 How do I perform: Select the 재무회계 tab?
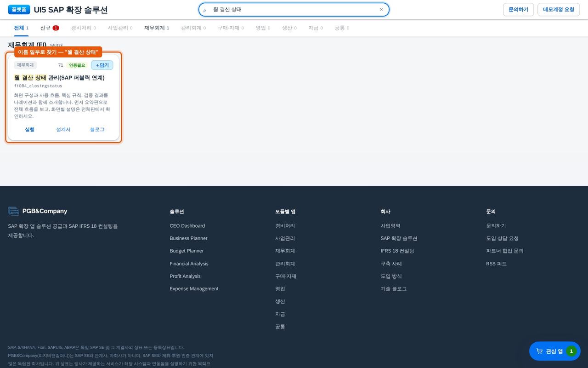157,28
